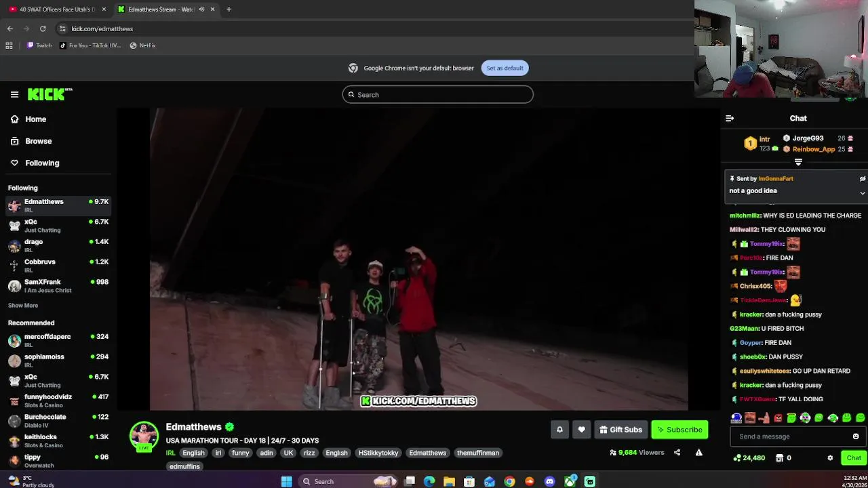Image resolution: width=868 pixels, height=488 pixels.
Task: Open sophiamoiss recommended channel
Action: [x=58, y=361]
